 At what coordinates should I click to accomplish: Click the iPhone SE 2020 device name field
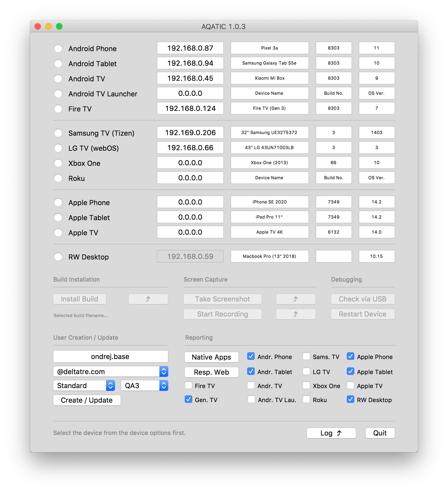click(270, 202)
